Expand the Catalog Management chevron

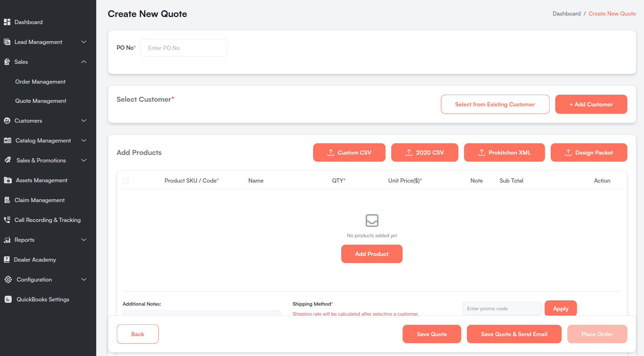pos(84,140)
